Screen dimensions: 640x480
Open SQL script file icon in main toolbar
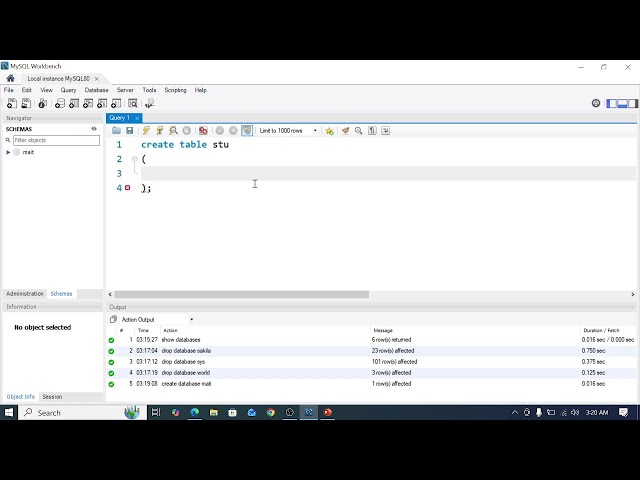(x=26, y=104)
